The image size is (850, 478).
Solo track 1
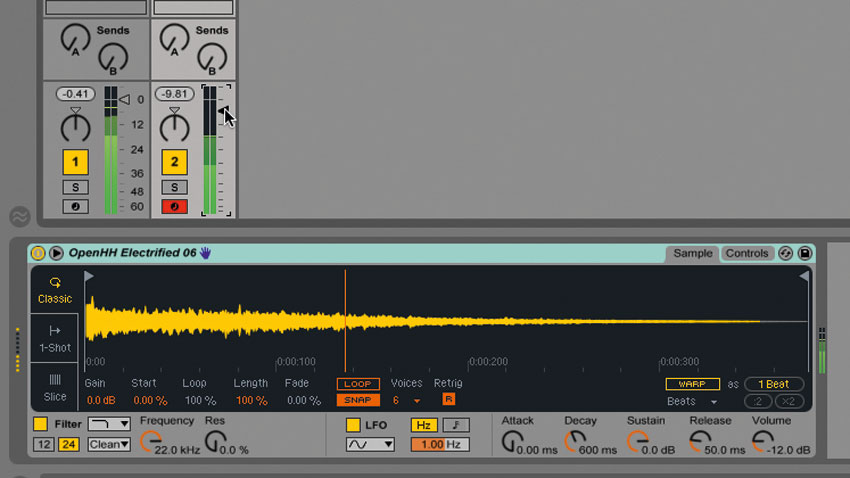pos(75,188)
